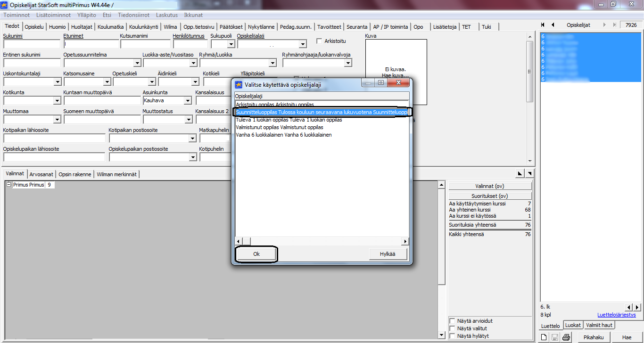Screen dimensions: 644x343
Task: Click the form area vertical scrollbar thumb
Action: pos(530,71)
